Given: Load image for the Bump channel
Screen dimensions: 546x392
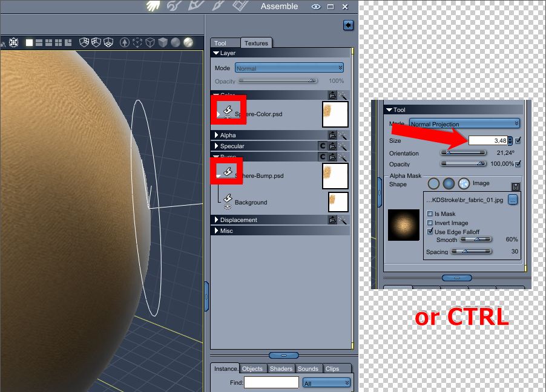Looking at the screenshot, I should click(332, 157).
